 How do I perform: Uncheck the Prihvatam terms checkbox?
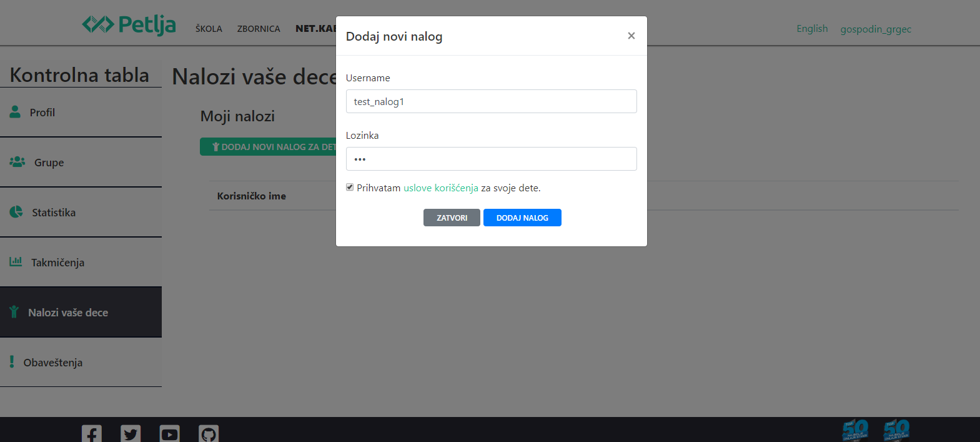pos(350,187)
